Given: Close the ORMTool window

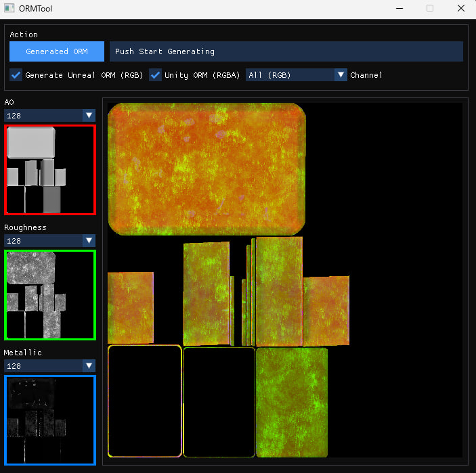Looking at the screenshot, I should point(461,9).
